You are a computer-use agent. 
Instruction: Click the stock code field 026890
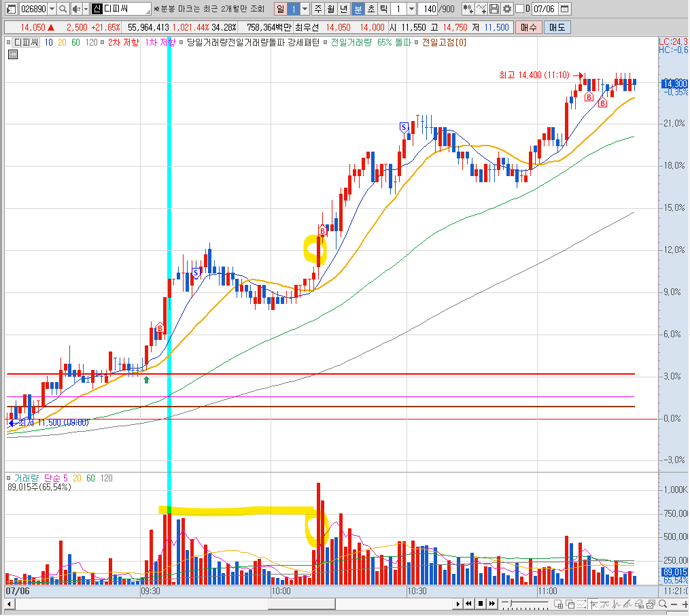click(33, 8)
